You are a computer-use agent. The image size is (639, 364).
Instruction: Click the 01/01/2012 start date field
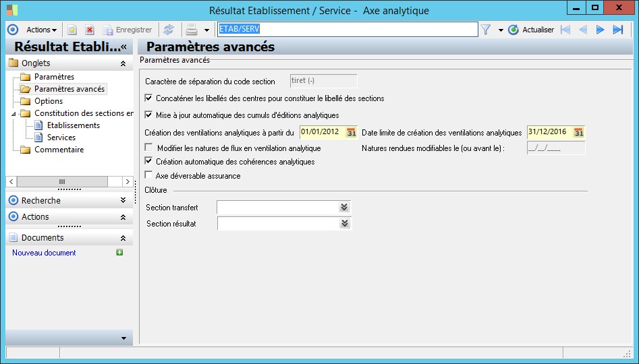click(323, 132)
